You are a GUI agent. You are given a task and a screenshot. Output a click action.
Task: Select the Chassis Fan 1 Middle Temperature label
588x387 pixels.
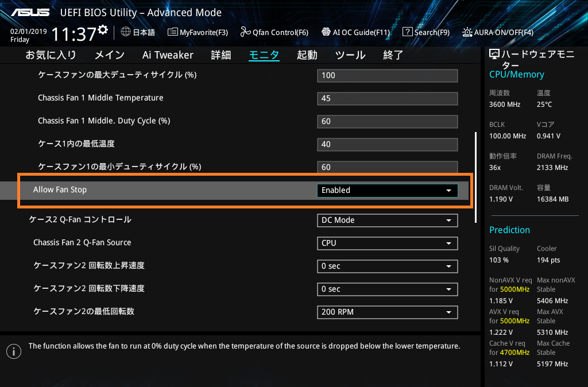coord(100,98)
